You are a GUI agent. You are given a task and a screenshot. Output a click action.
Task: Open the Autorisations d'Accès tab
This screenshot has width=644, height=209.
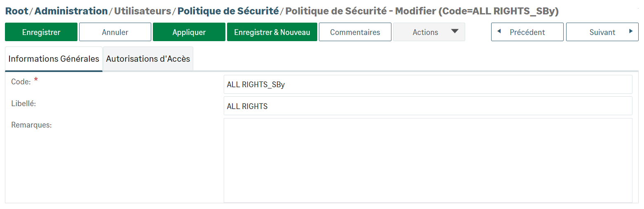pyautogui.click(x=148, y=59)
